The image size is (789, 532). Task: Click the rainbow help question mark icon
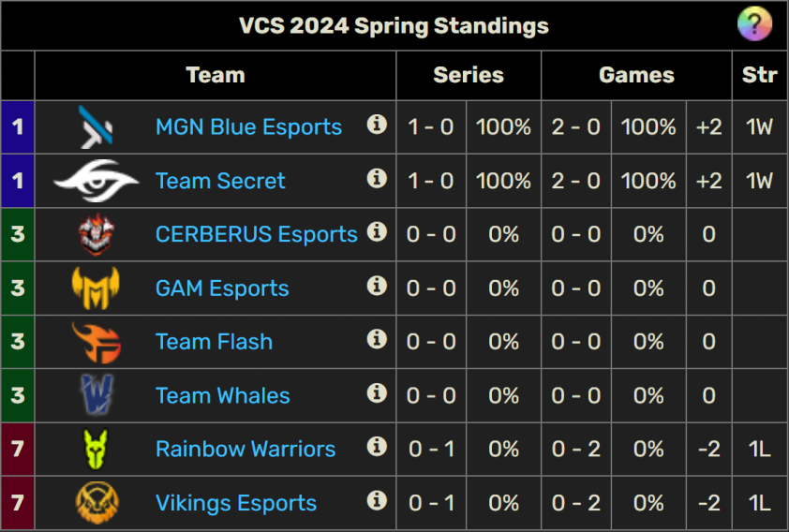(754, 23)
